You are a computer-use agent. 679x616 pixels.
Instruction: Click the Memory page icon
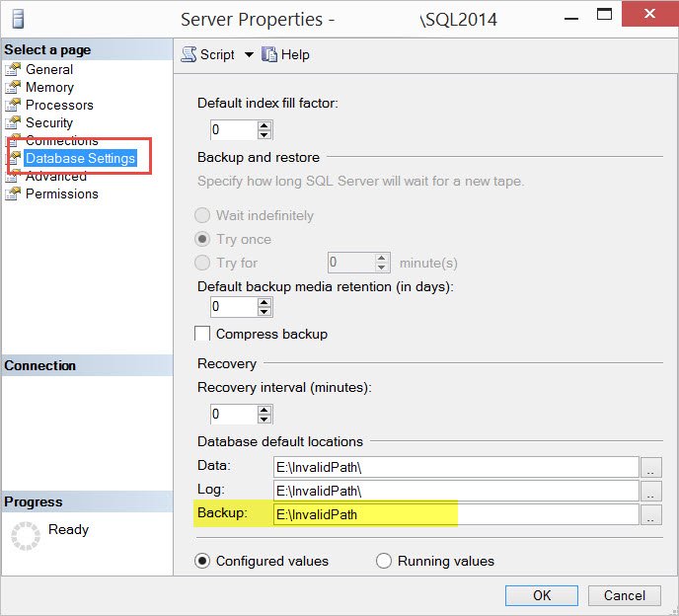pyautogui.click(x=13, y=87)
